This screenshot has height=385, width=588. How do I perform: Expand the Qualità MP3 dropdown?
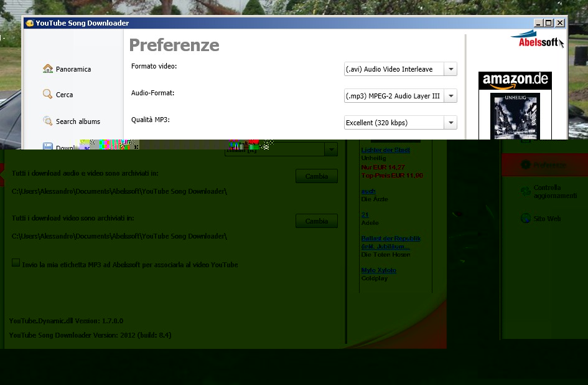click(x=450, y=123)
